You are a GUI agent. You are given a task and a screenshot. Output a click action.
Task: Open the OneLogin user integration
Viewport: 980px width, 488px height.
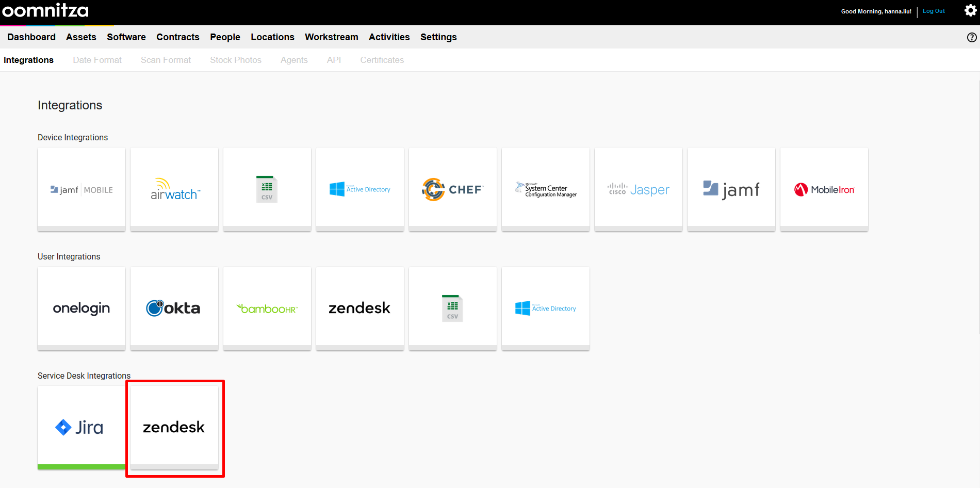pyautogui.click(x=81, y=308)
